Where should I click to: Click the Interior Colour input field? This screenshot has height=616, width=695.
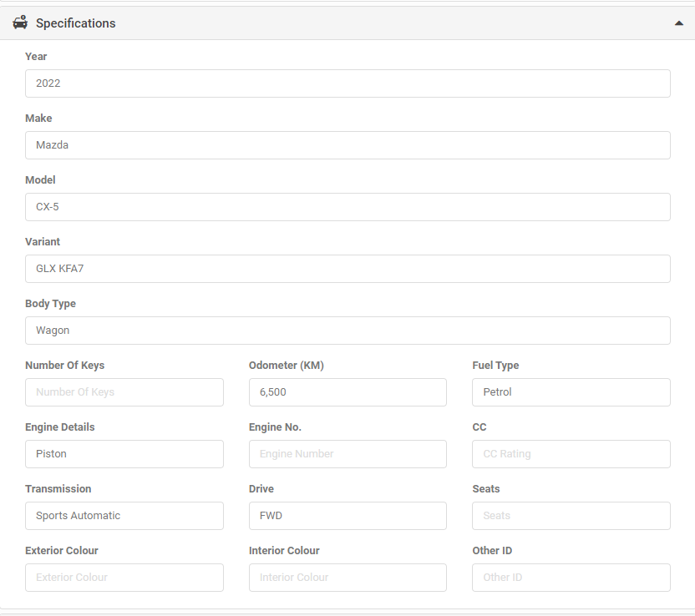tap(347, 578)
